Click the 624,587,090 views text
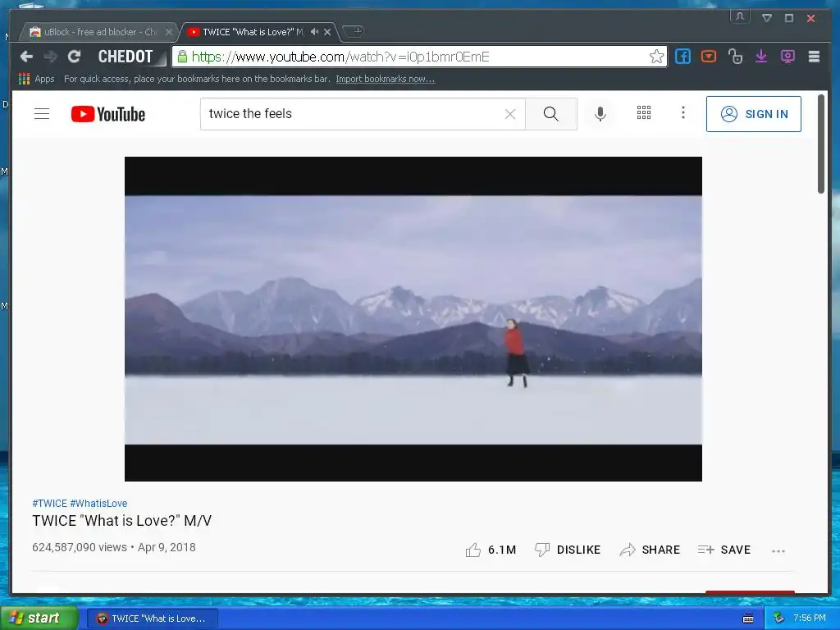This screenshot has width=840, height=630. 80,547
